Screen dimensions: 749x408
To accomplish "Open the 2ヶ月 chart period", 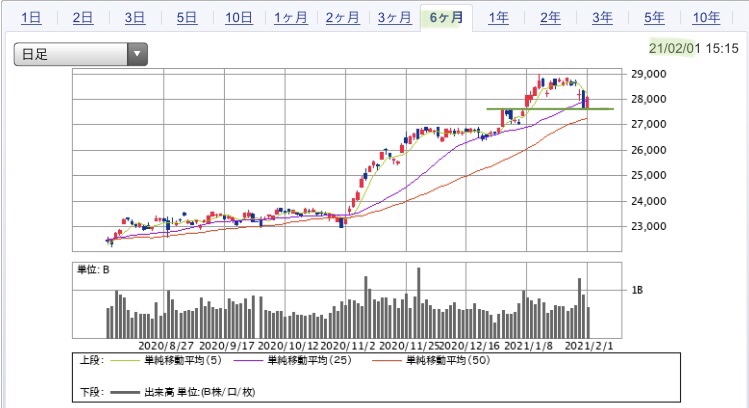I will pyautogui.click(x=342, y=18).
